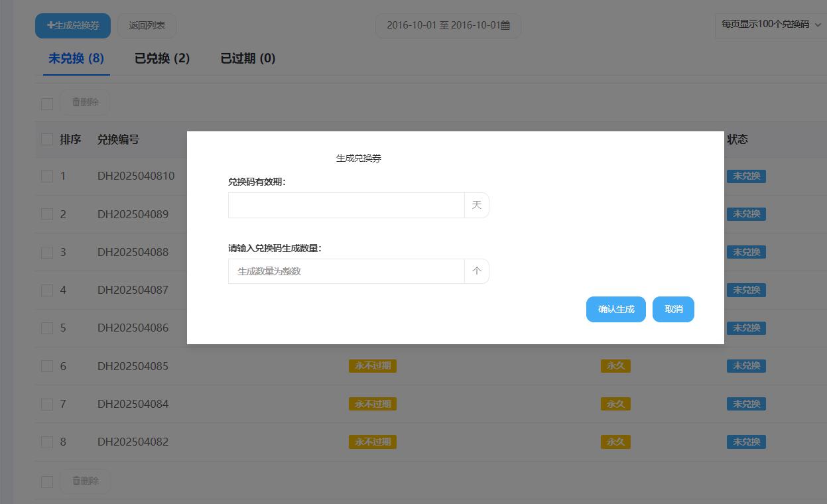Click 永久 tag in row DH202504082
The height and width of the screenshot is (504, 827).
615,442
